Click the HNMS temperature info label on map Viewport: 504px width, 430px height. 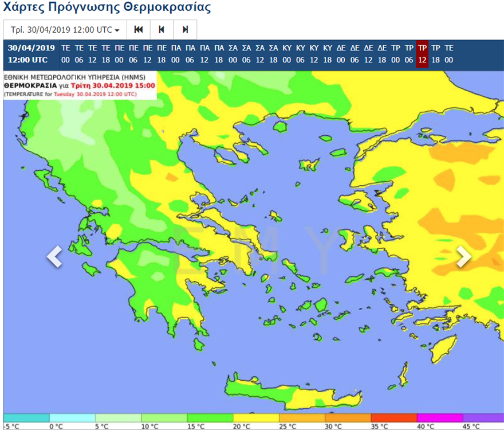tap(80, 85)
